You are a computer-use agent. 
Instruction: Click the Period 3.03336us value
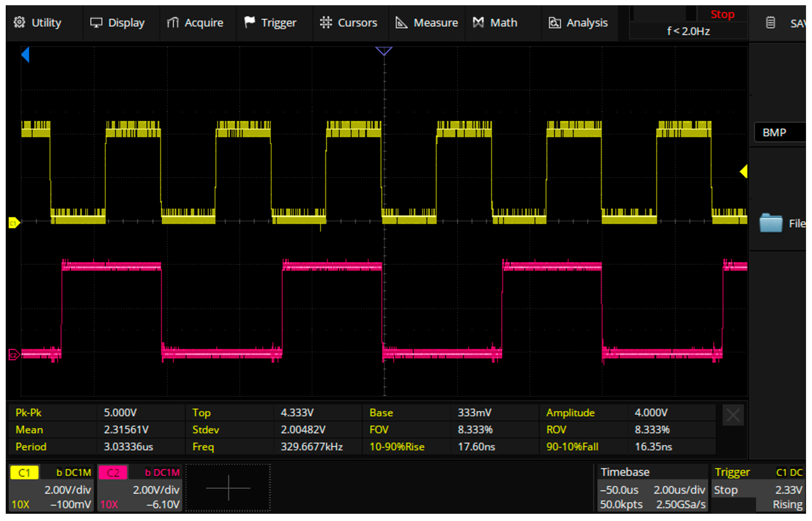(128, 447)
